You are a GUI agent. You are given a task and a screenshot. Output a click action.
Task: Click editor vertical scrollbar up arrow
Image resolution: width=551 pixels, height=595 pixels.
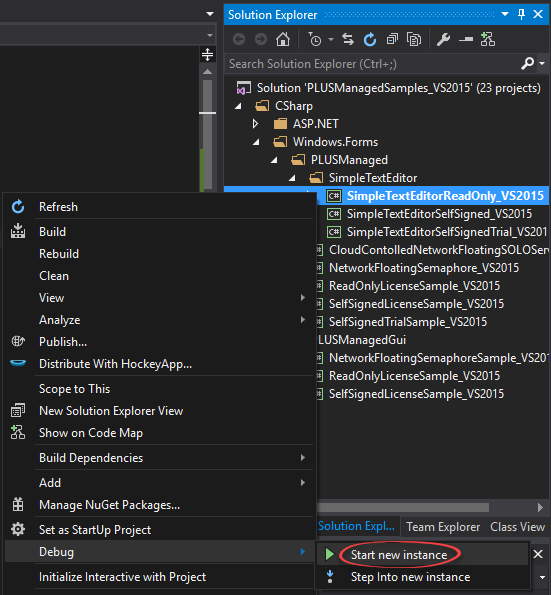[207, 72]
